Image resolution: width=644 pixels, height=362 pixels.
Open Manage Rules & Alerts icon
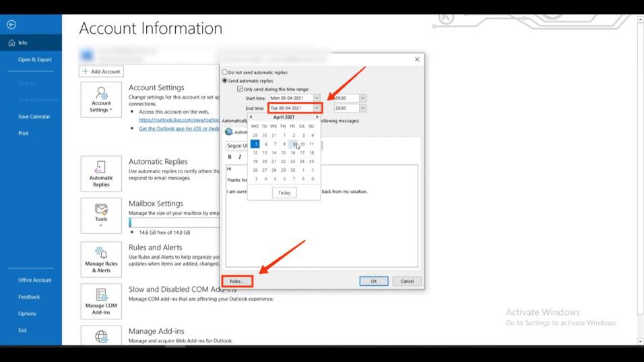coord(101,260)
